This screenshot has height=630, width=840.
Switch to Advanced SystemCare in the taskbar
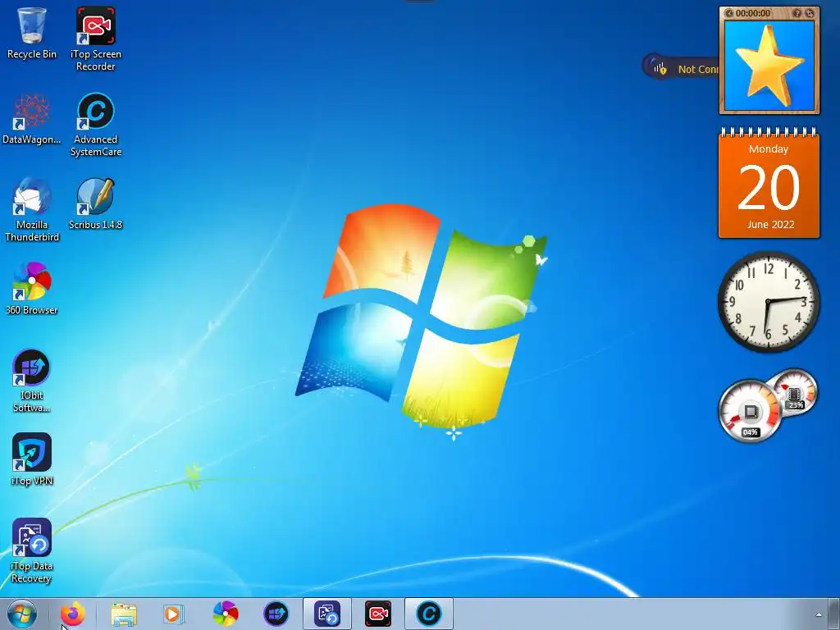[x=429, y=614]
